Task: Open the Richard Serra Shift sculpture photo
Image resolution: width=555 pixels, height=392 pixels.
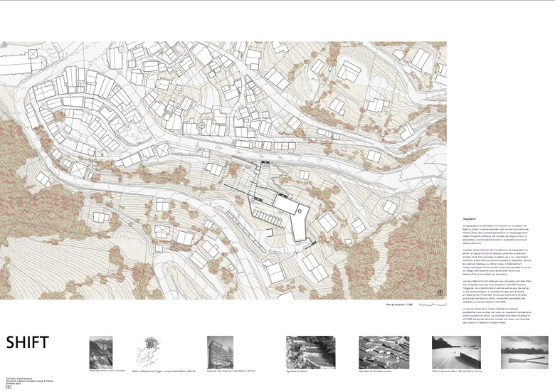Action: tap(455, 352)
